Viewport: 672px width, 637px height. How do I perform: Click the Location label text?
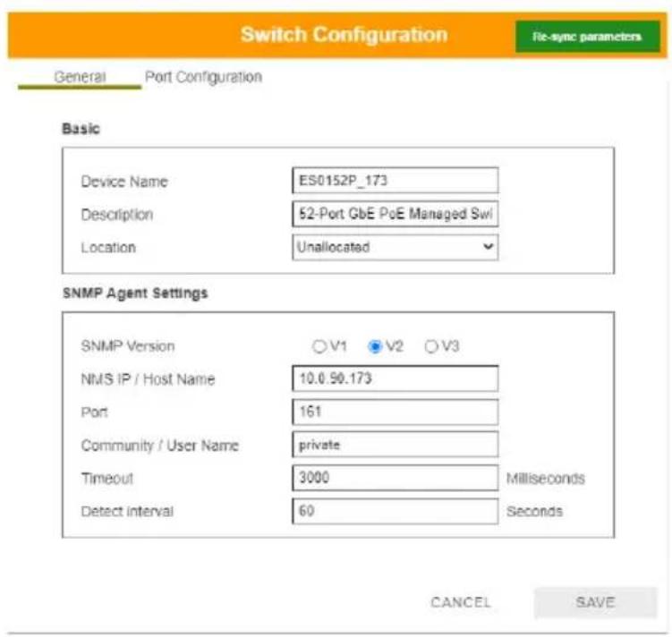point(108,247)
